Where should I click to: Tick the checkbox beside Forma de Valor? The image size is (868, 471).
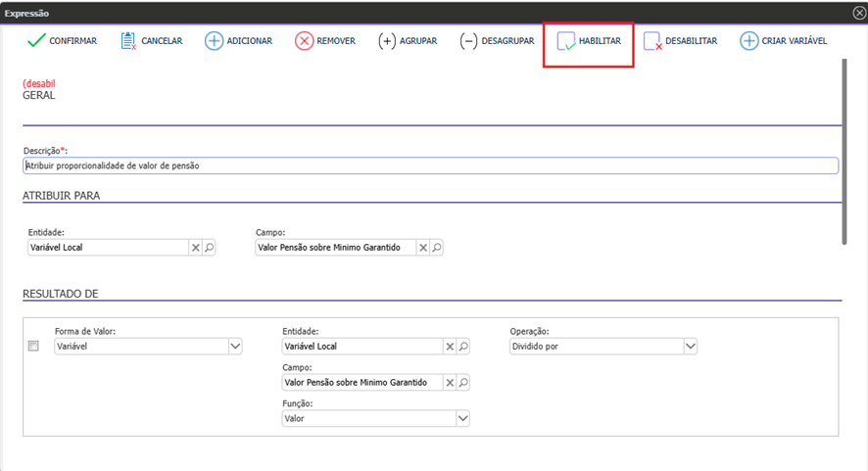pos(33,346)
